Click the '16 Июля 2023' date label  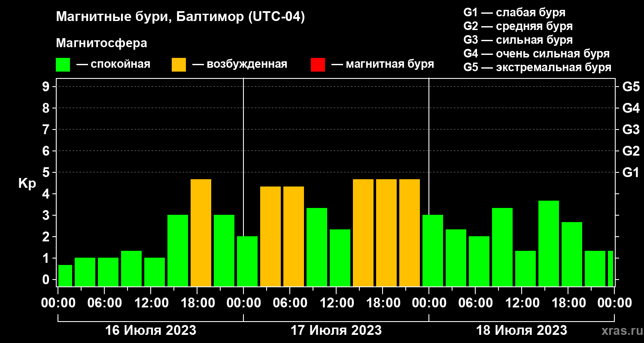pyautogui.click(x=151, y=331)
